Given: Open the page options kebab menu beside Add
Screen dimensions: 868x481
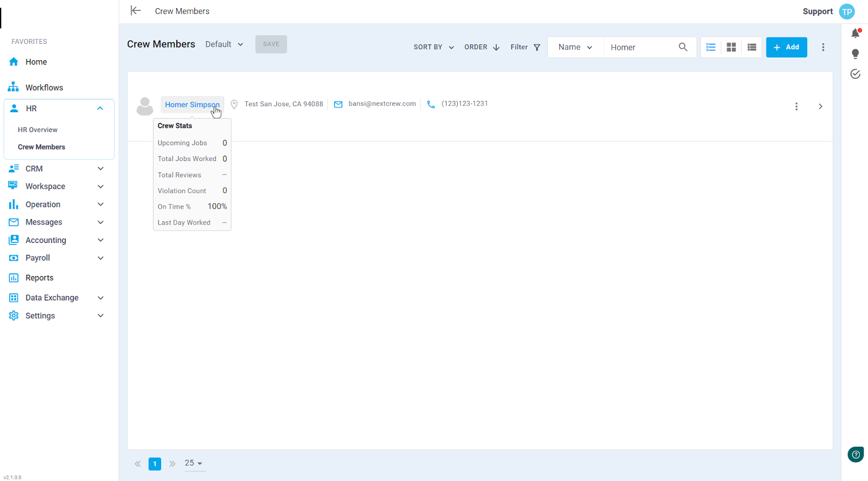Looking at the screenshot, I should tap(823, 47).
